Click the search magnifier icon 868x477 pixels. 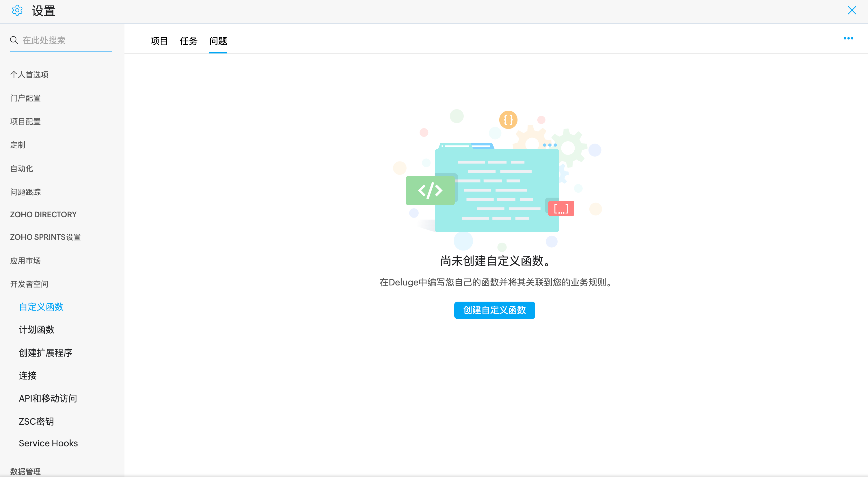14,40
